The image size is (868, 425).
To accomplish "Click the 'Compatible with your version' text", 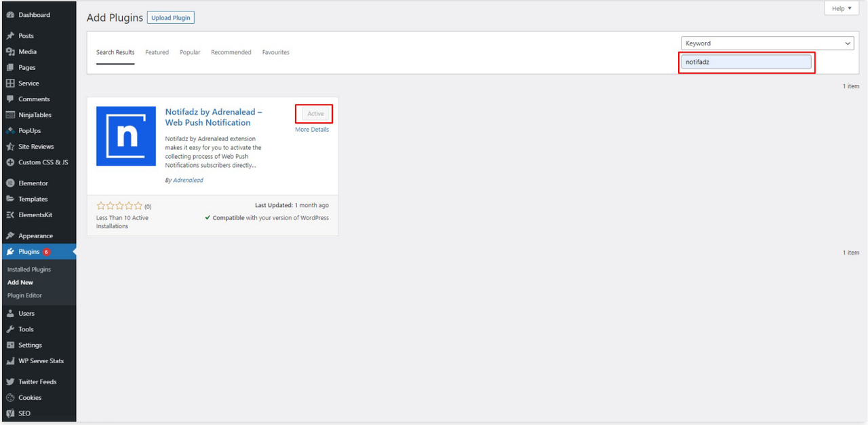I will click(267, 218).
